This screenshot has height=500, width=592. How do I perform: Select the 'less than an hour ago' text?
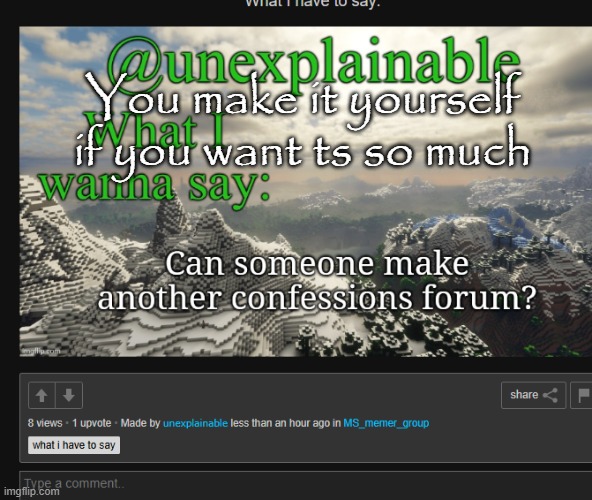point(280,423)
